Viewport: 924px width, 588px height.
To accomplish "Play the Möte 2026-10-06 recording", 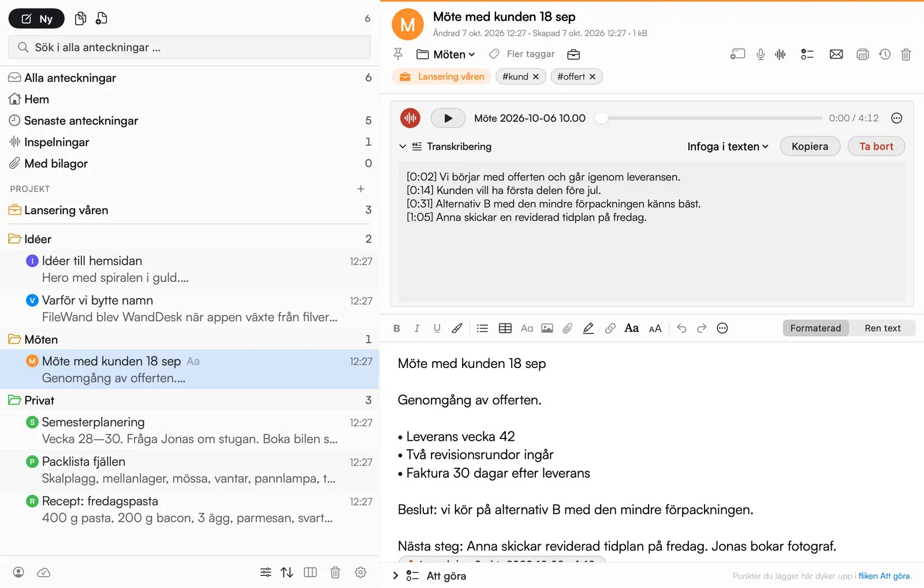I will click(448, 118).
